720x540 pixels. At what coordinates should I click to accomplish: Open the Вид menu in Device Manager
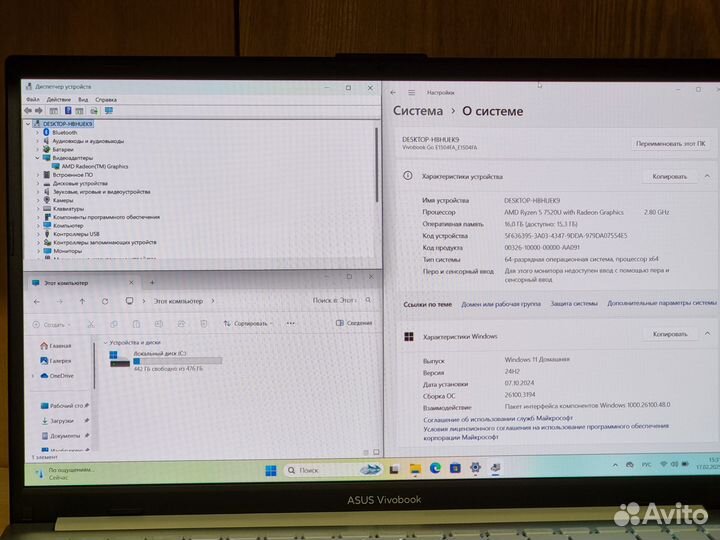(x=83, y=99)
